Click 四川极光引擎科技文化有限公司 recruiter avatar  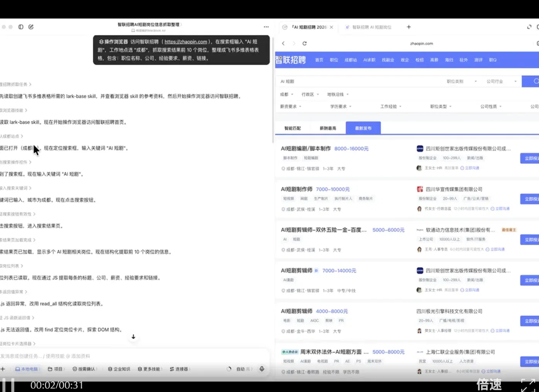[x=419, y=331]
